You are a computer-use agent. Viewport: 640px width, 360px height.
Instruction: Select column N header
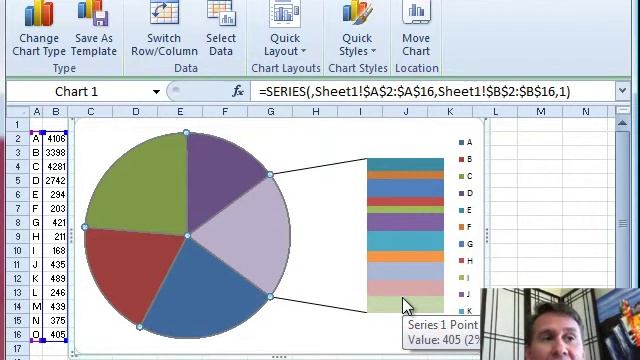point(586,111)
